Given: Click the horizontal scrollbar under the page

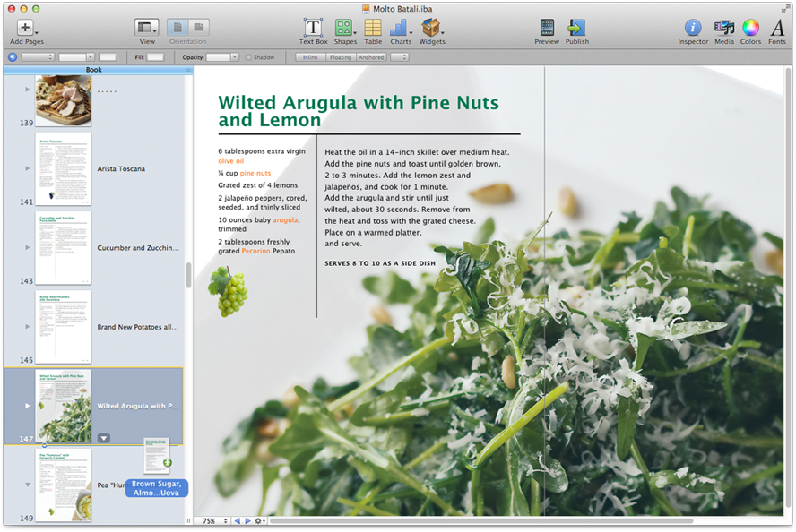Looking at the screenshot, I should (x=481, y=521).
